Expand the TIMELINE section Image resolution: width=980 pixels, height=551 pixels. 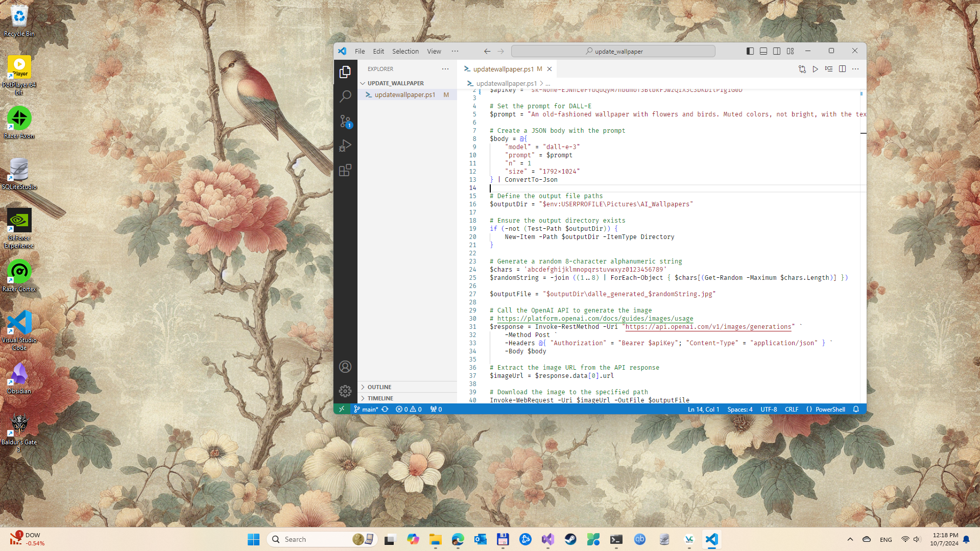[x=380, y=398]
